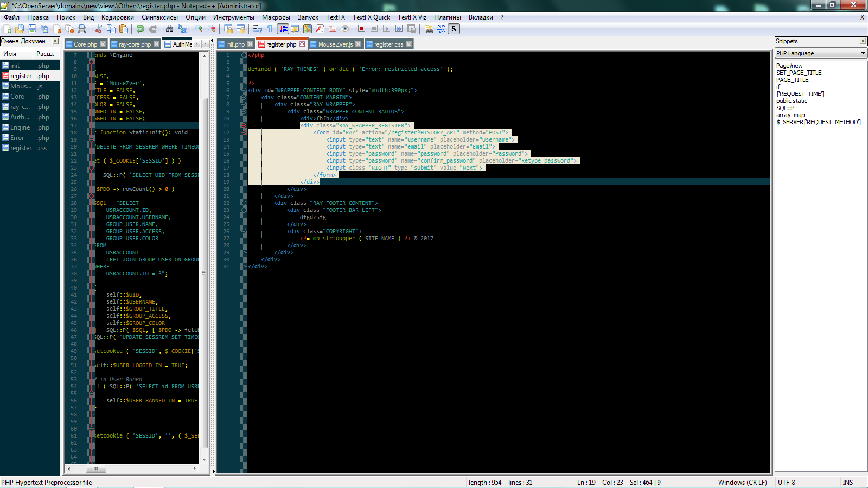This screenshot has height=488, width=868.
Task: Insert the SET_PAGE_TITLE snippet
Action: pyautogui.click(x=799, y=73)
